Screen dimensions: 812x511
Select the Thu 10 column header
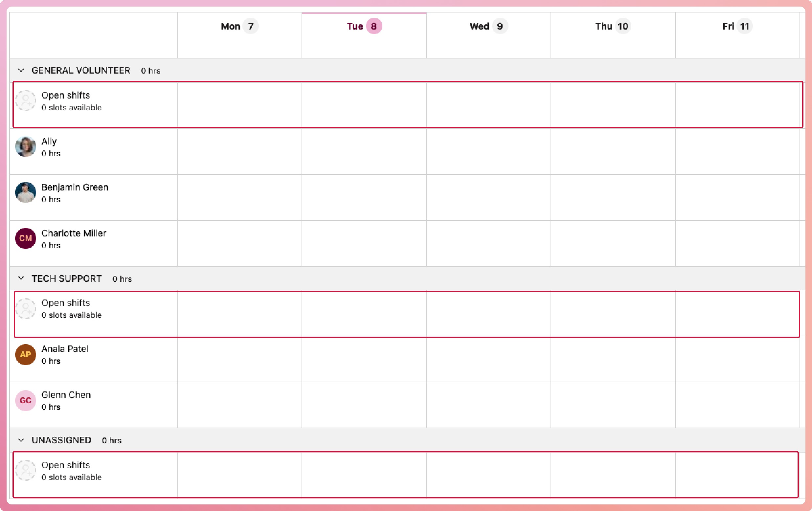[613, 26]
